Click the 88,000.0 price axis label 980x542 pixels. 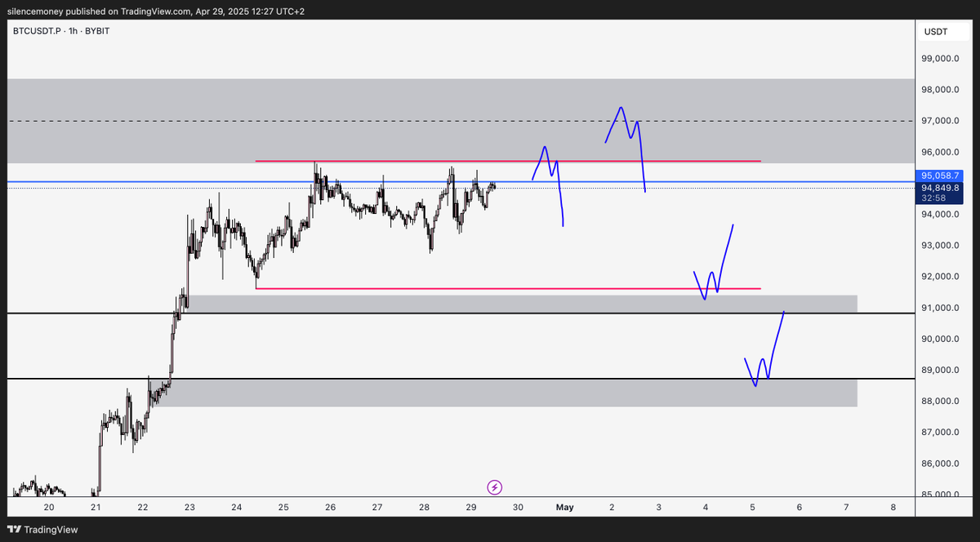[940, 401]
